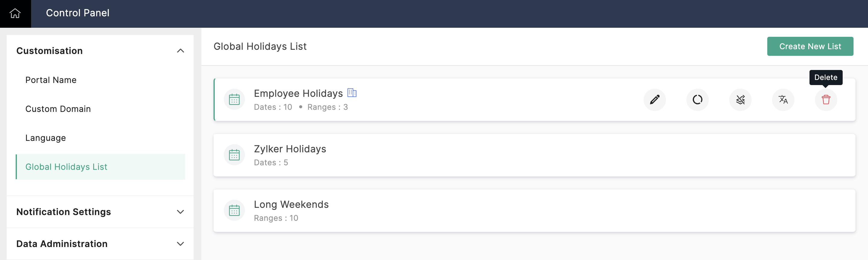The image size is (868, 260).
Task: Click the circular refresh icon for Employee Holidays
Action: (x=697, y=100)
